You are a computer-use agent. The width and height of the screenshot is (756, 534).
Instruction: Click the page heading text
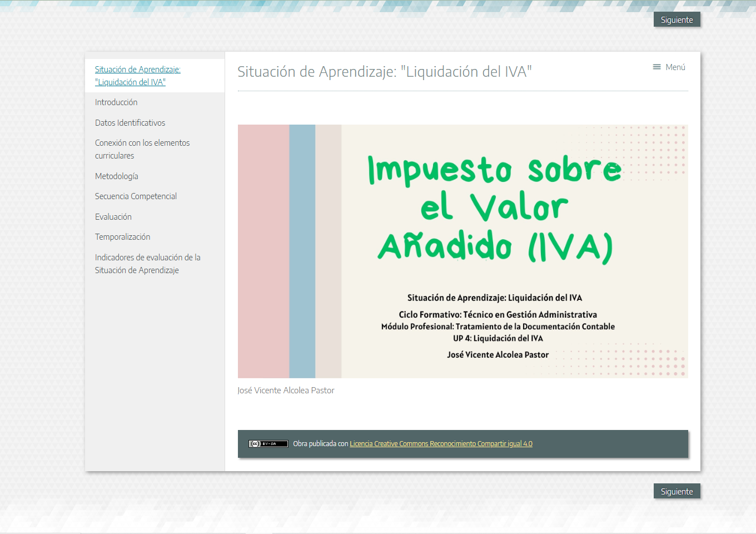384,72
